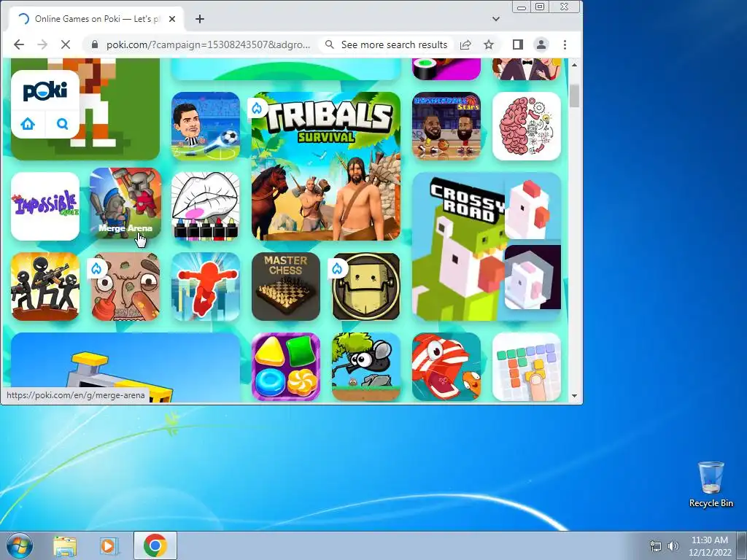747x560 pixels.
Task: Click the Chrome taskbar icon
Action: [155, 545]
